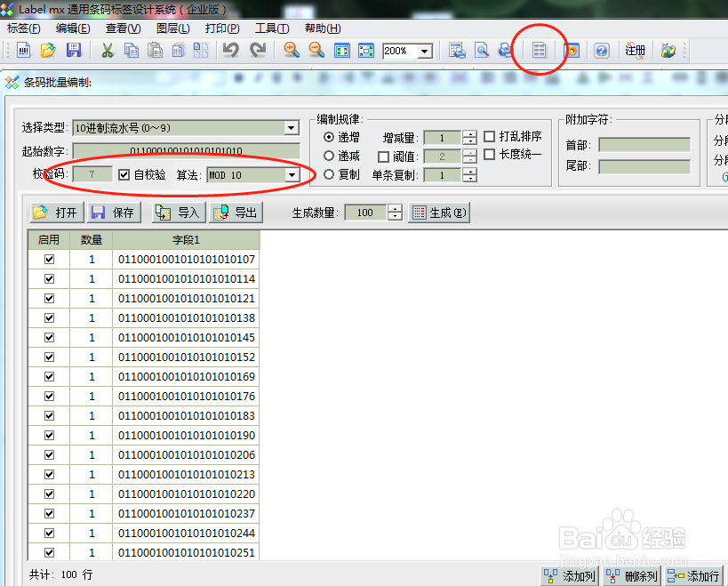Redo the last undone action
The width and height of the screenshot is (728, 586).
tap(258, 50)
